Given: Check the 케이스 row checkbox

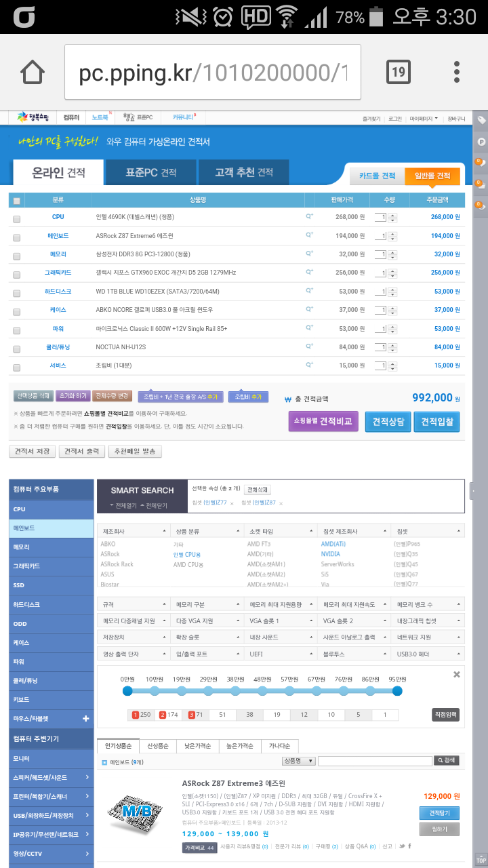Looking at the screenshot, I should (17, 311).
